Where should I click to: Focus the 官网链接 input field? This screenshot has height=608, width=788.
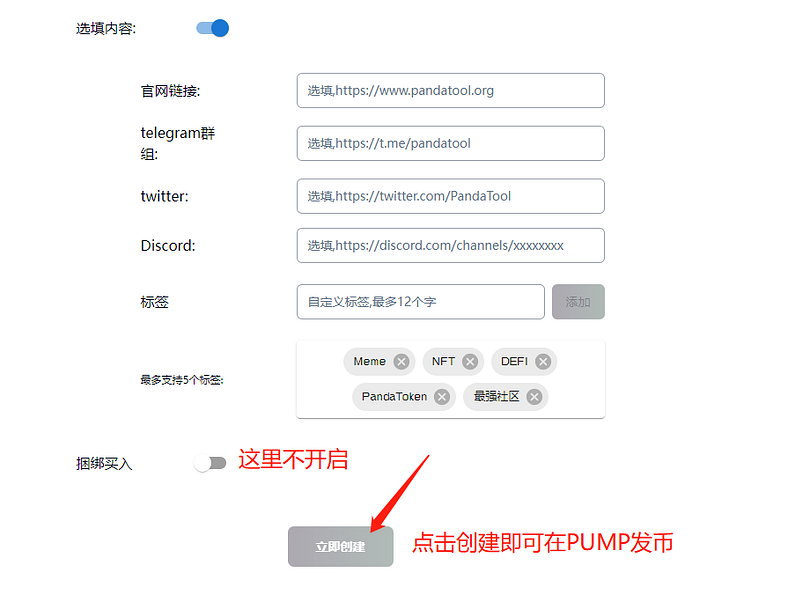[450, 90]
